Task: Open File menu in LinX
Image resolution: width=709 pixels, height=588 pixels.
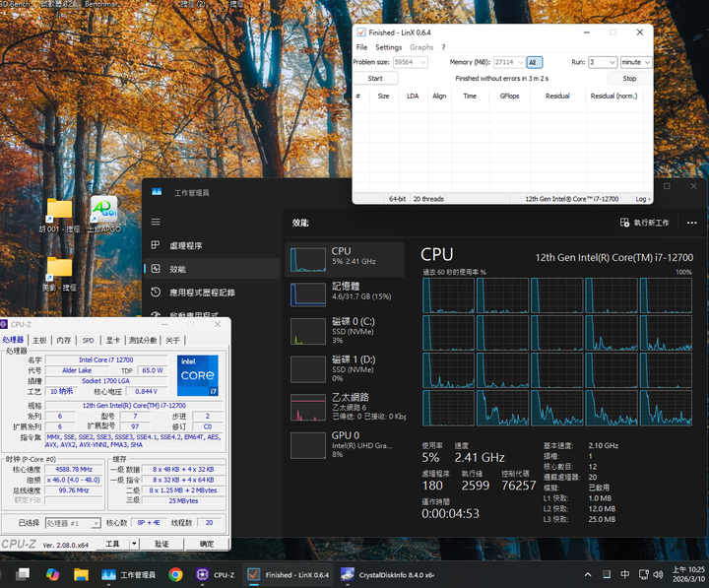Action: (361, 47)
